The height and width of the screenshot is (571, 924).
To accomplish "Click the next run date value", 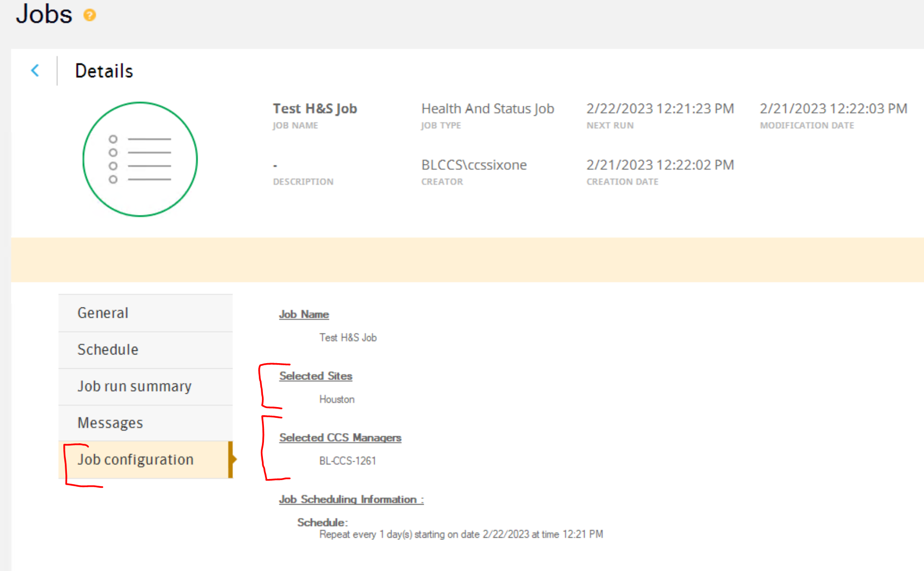I will (660, 109).
